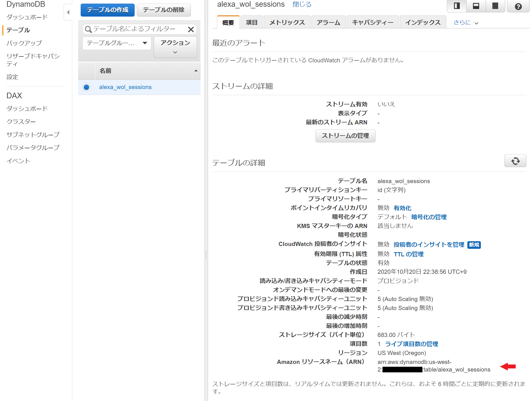Open 暗号化の管理 encryption management link

[x=429, y=217]
